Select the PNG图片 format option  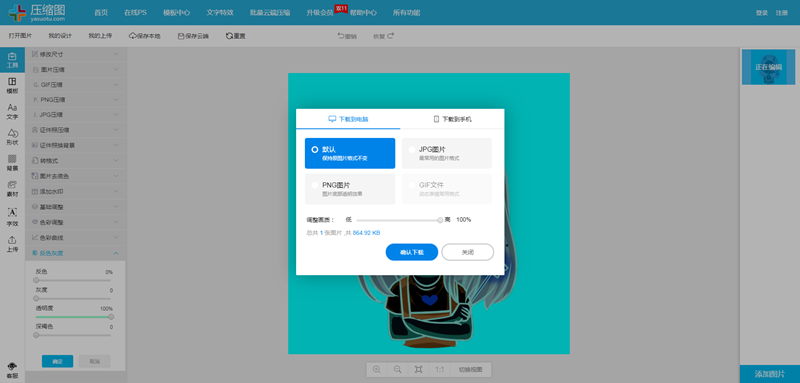[x=349, y=189]
